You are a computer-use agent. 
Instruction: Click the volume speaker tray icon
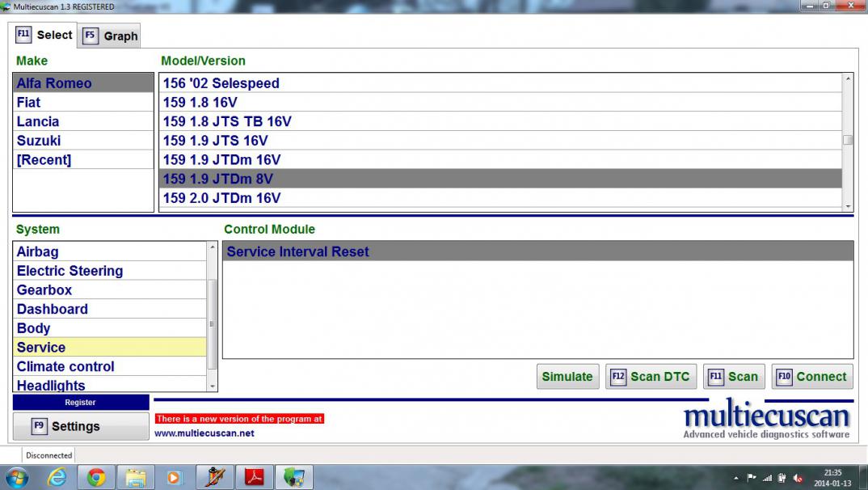798,477
